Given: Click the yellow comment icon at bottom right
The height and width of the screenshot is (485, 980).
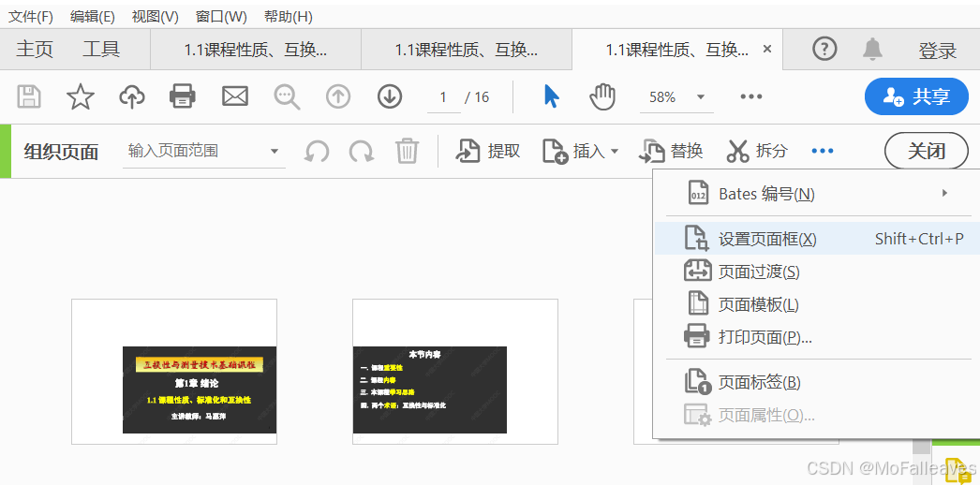Looking at the screenshot, I should (958, 470).
